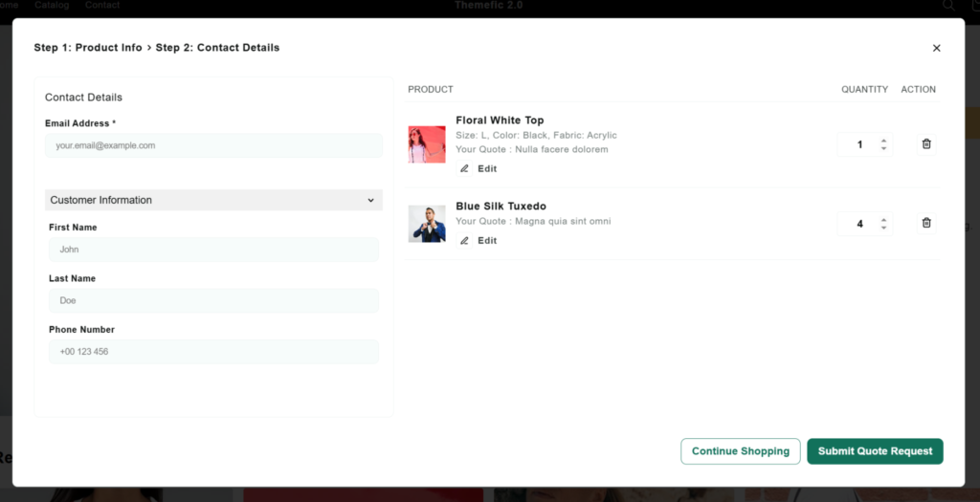The image size is (980, 502).
Task: Edit the Blue Silk Tuxedo quote
Action: pyautogui.click(x=479, y=241)
